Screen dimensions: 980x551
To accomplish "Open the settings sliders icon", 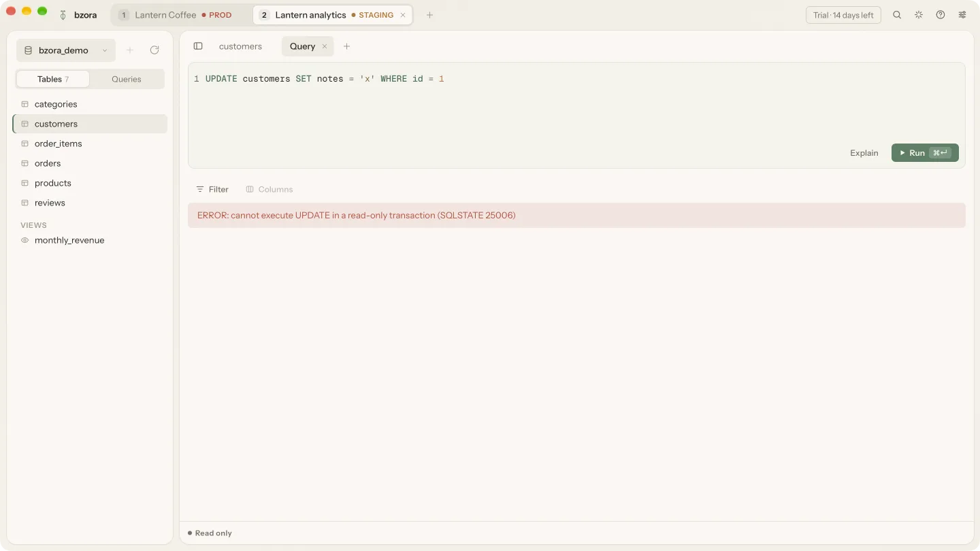I will pos(962,15).
